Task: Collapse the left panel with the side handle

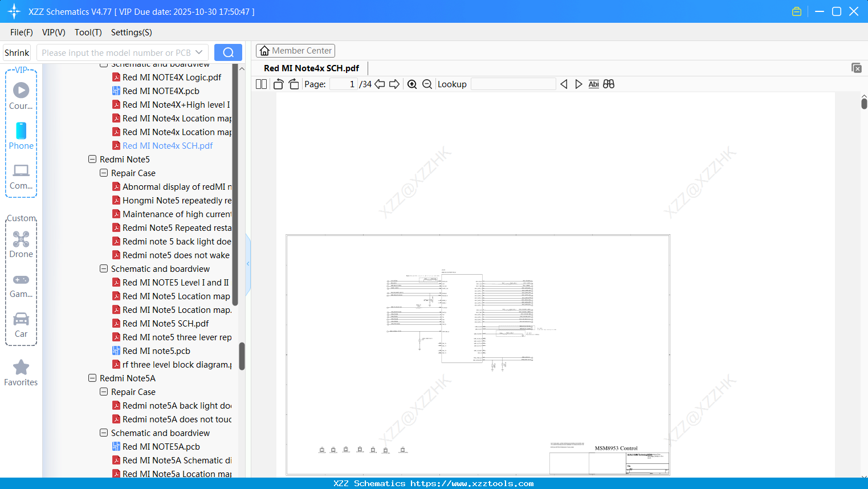Action: coord(248,264)
